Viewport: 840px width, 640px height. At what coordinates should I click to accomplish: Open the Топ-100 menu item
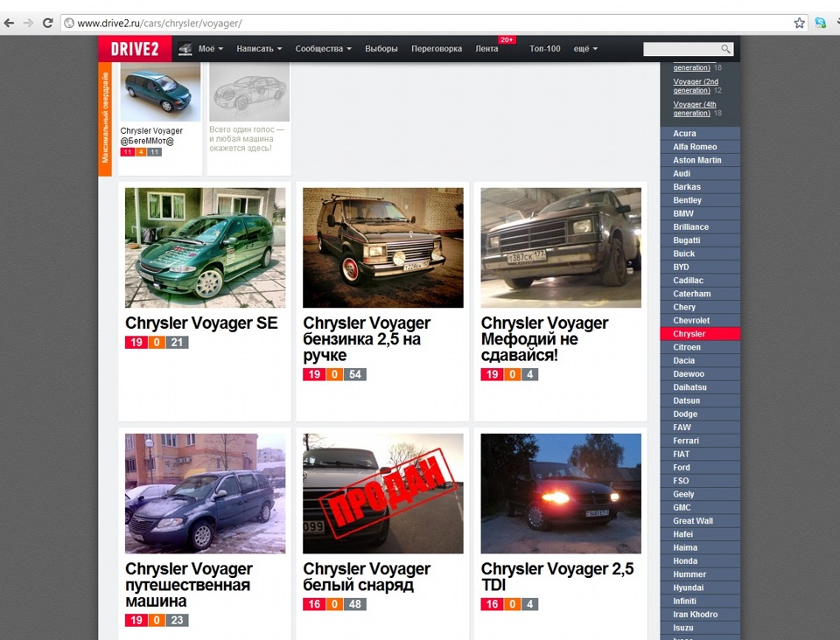tap(545, 49)
